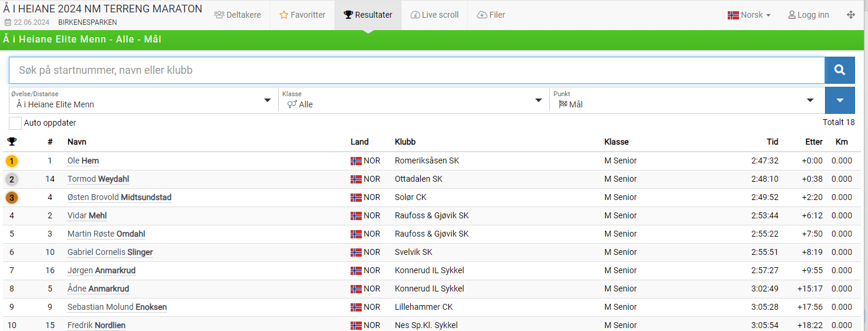The width and height of the screenshot is (868, 331).
Task: Expand the Klasse dropdown showing Alle
Action: click(414, 100)
